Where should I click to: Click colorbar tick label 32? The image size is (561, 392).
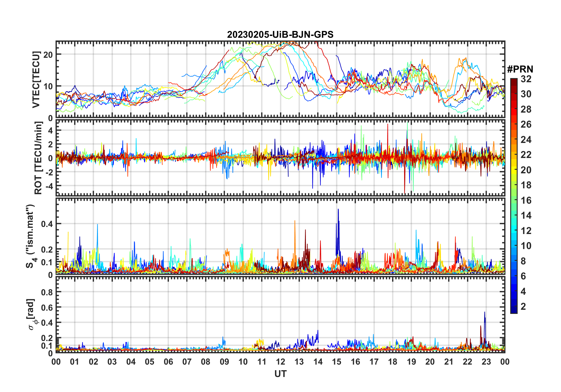(x=526, y=79)
